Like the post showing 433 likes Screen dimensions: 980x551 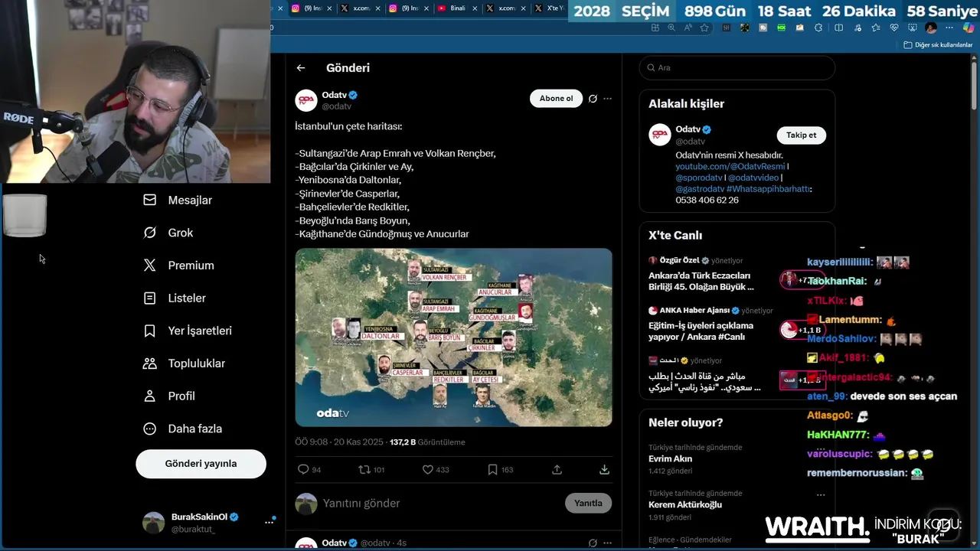tap(428, 470)
